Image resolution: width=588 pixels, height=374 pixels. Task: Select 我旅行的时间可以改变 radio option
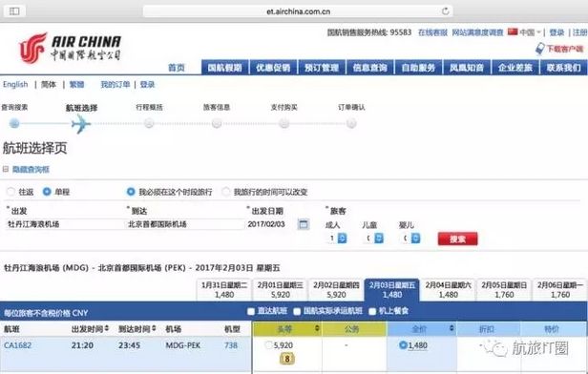[x=225, y=192]
